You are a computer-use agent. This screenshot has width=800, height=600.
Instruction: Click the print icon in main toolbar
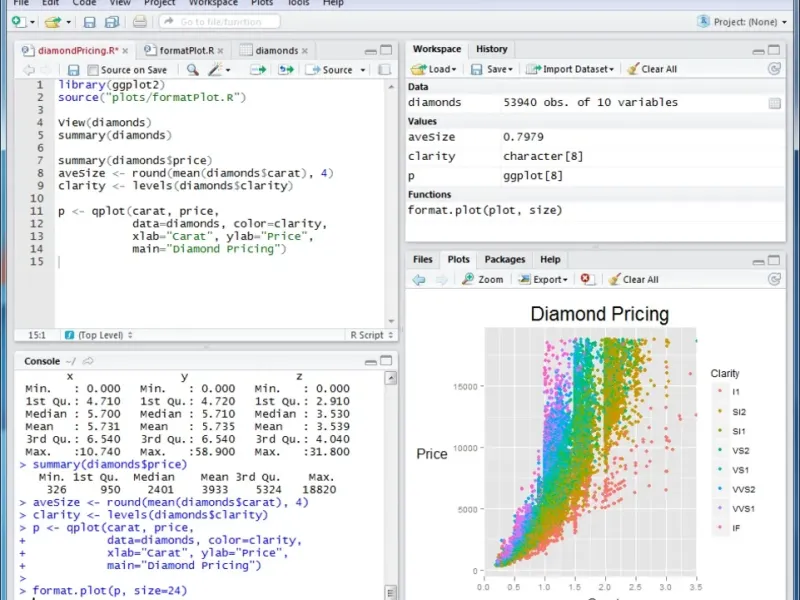139,22
